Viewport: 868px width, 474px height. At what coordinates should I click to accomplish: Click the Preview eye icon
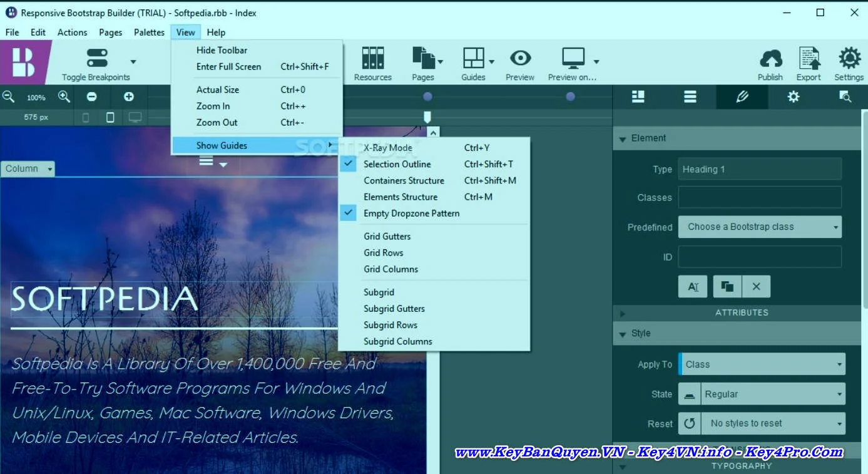[520, 58]
